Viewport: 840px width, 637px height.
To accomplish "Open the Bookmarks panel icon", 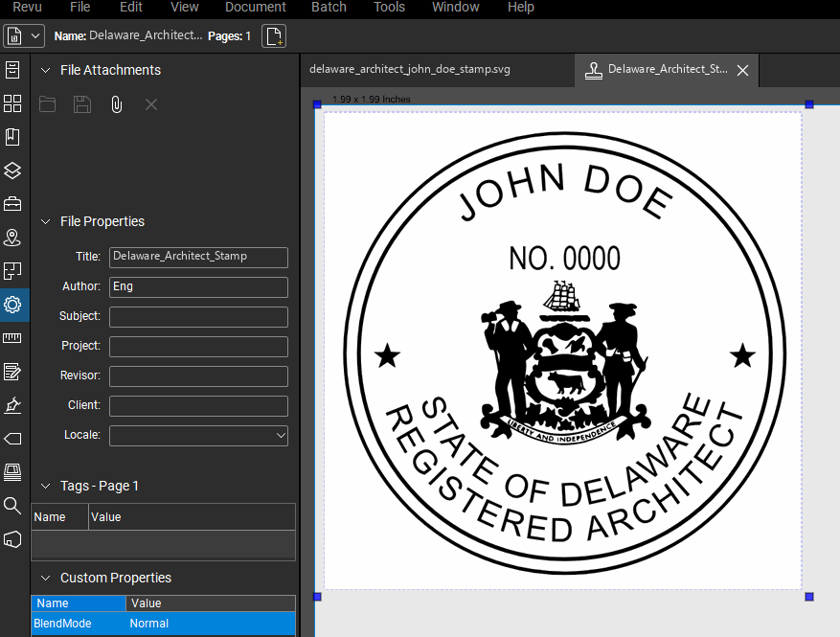I will point(12,137).
